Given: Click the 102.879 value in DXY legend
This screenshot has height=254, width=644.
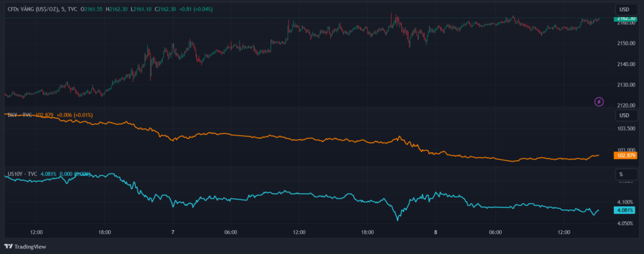Looking at the screenshot, I should [45, 115].
